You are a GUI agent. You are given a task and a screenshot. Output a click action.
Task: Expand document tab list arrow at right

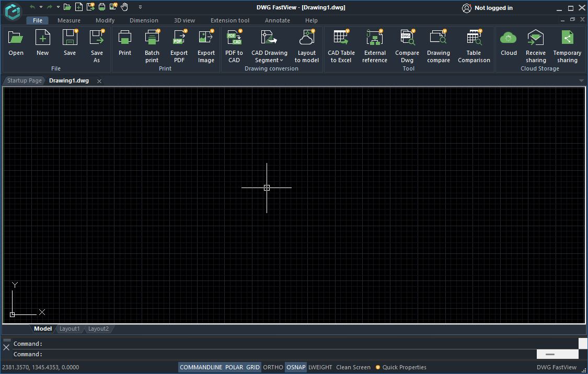(x=581, y=80)
